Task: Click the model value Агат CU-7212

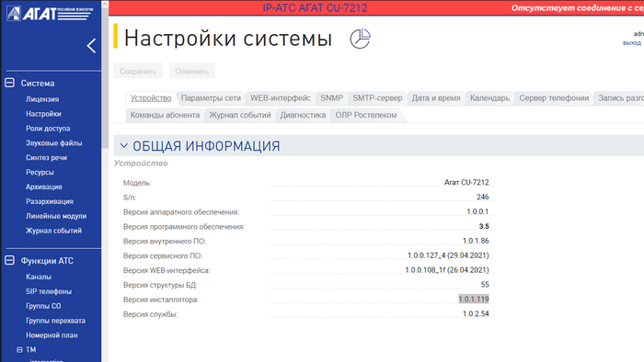Action: 466,183
